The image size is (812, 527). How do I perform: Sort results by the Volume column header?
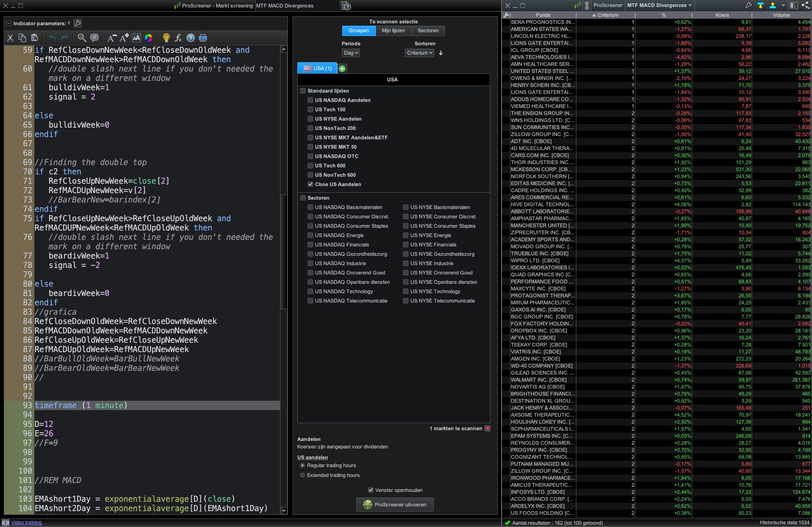781,15
